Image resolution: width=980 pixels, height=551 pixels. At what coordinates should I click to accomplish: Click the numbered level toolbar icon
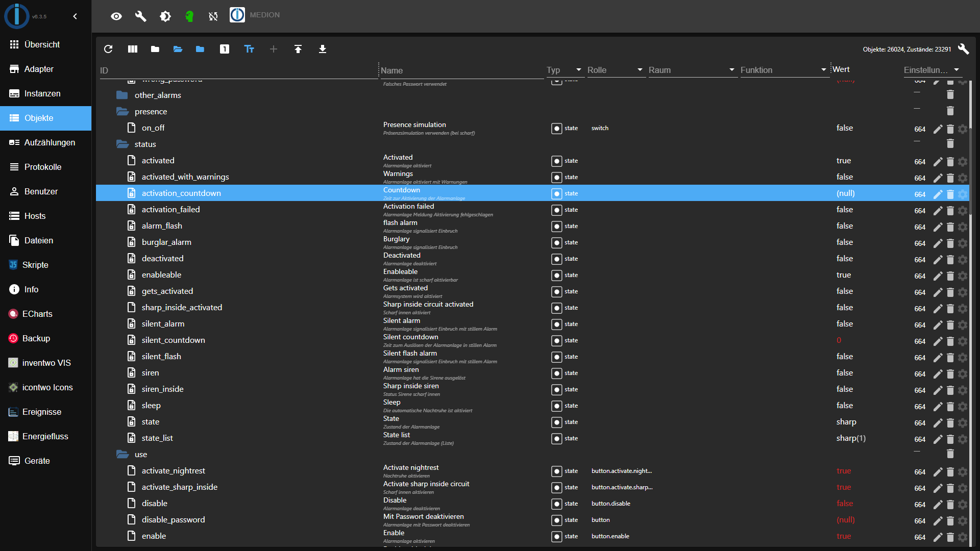click(225, 49)
